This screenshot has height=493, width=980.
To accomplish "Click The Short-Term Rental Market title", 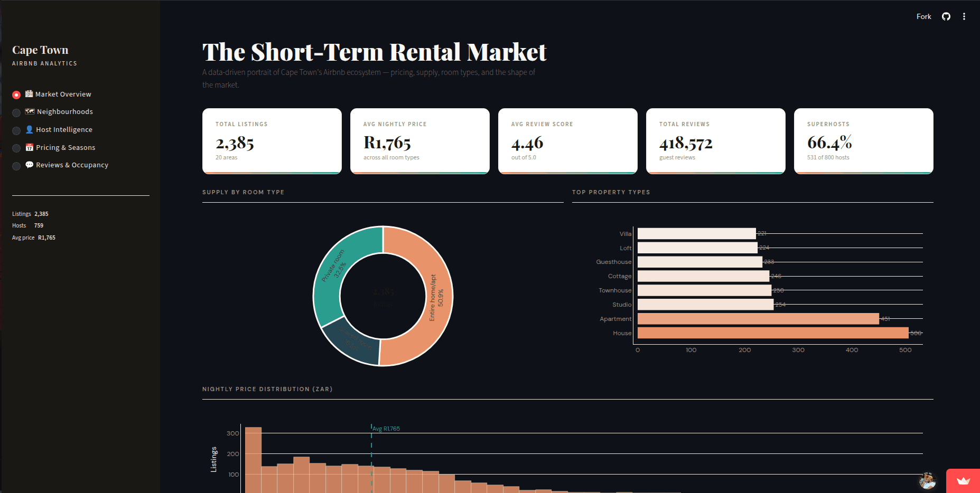I will (374, 52).
